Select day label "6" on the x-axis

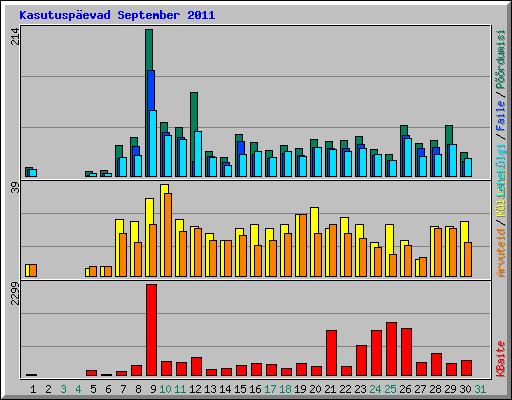[x=108, y=389]
